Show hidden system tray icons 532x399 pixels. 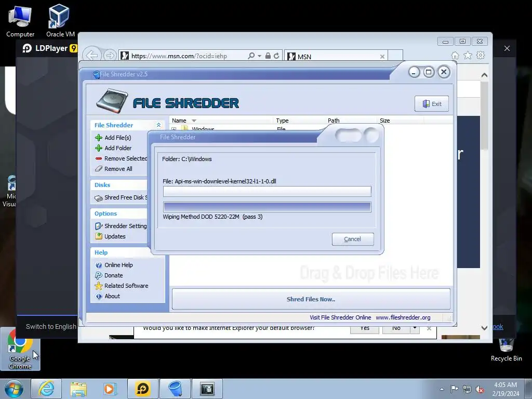coord(442,389)
